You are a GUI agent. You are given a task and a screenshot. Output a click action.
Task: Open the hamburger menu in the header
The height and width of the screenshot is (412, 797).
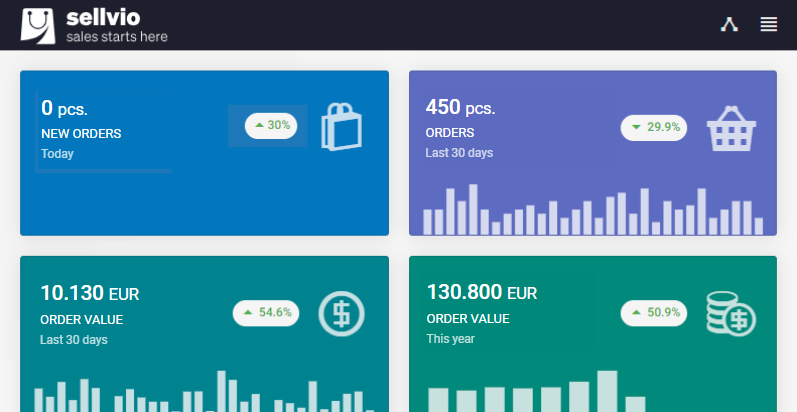[x=769, y=24]
